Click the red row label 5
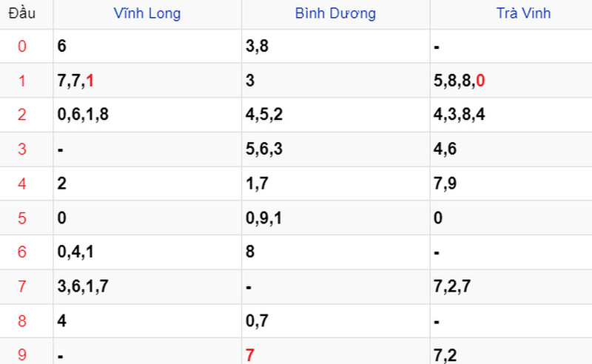This screenshot has height=364, width=592. [x=22, y=218]
